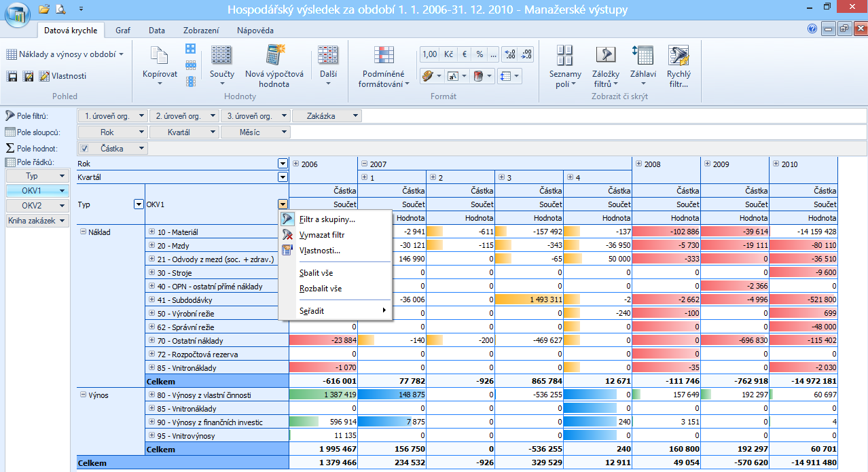
Task: Open Podmíněné formátování conditional formatting
Action: (384, 66)
